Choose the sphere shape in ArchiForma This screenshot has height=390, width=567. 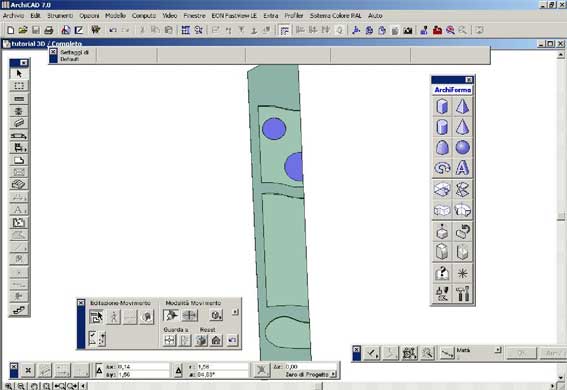[462, 147]
